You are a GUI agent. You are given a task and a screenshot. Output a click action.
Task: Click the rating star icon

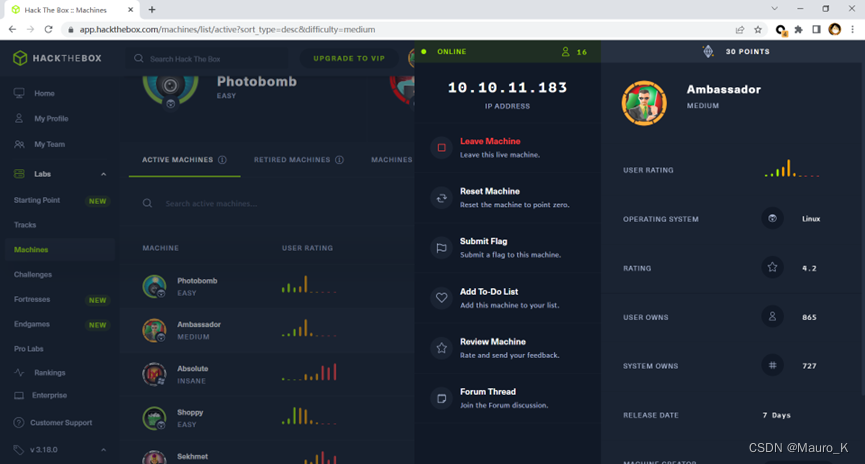(x=772, y=268)
